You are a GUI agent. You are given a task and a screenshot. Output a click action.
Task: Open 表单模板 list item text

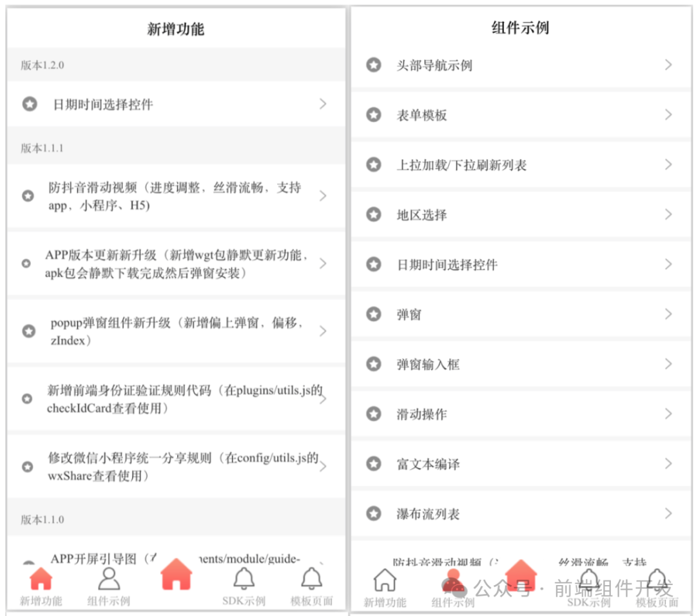pyautogui.click(x=421, y=115)
